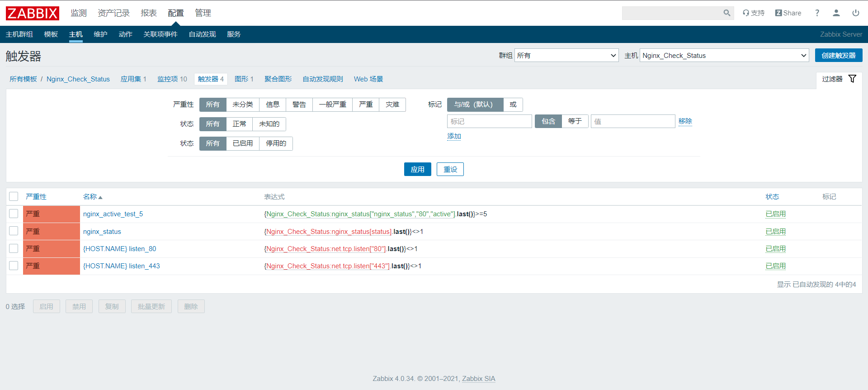
Task: Tick the select-all checkbox in the table header
Action: (14, 196)
